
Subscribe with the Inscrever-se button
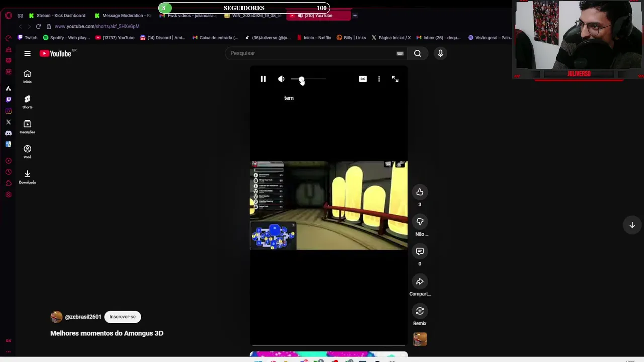pyautogui.click(x=123, y=317)
